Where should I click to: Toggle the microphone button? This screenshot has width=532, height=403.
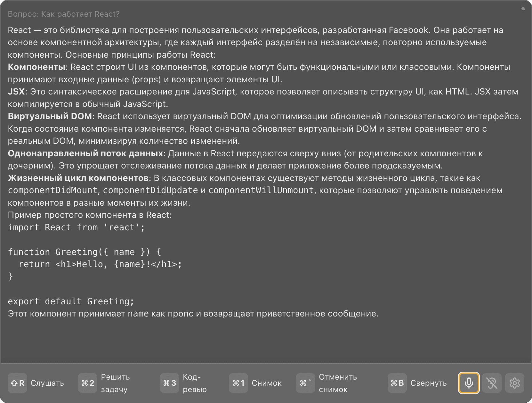coord(469,383)
